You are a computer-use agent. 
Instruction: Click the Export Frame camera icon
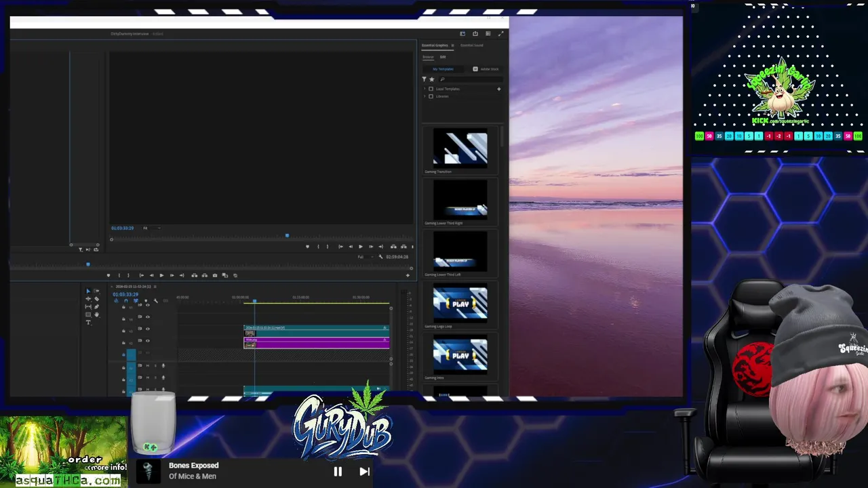pos(215,275)
